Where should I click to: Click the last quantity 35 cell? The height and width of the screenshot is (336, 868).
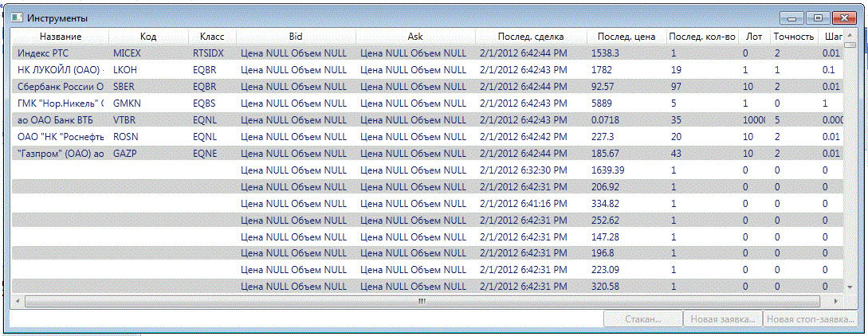pos(675,120)
